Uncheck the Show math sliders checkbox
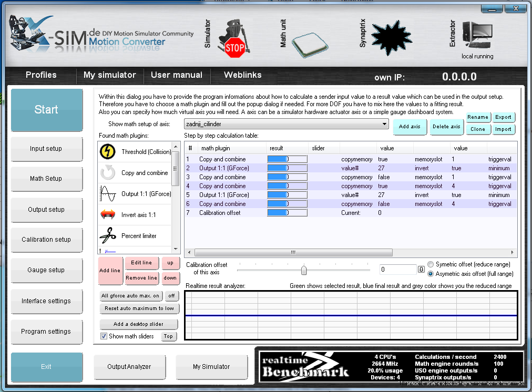 pos(104,336)
